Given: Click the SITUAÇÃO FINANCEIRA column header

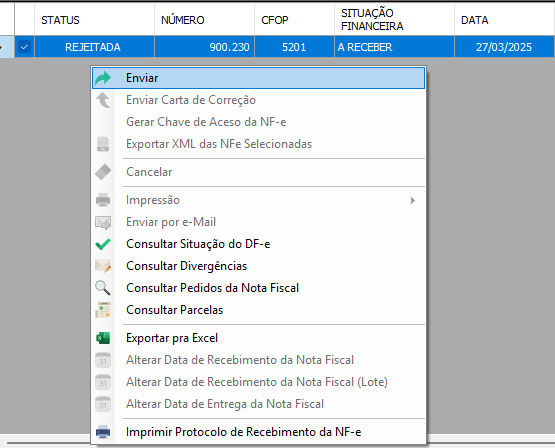Looking at the screenshot, I should (394, 19).
